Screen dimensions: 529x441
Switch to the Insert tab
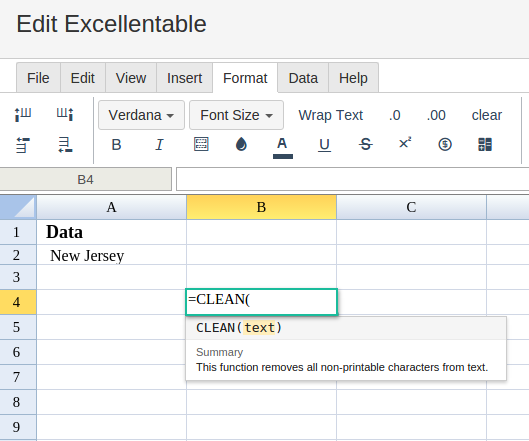point(184,78)
